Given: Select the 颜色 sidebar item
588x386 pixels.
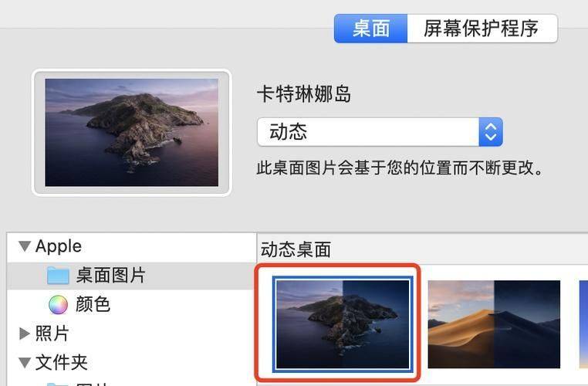Looking at the screenshot, I should point(93,304).
